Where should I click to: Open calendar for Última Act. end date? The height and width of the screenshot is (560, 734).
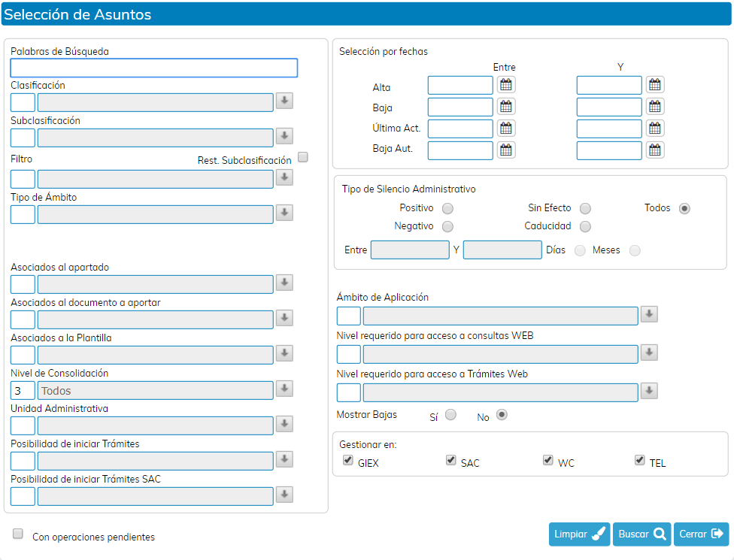pos(655,129)
